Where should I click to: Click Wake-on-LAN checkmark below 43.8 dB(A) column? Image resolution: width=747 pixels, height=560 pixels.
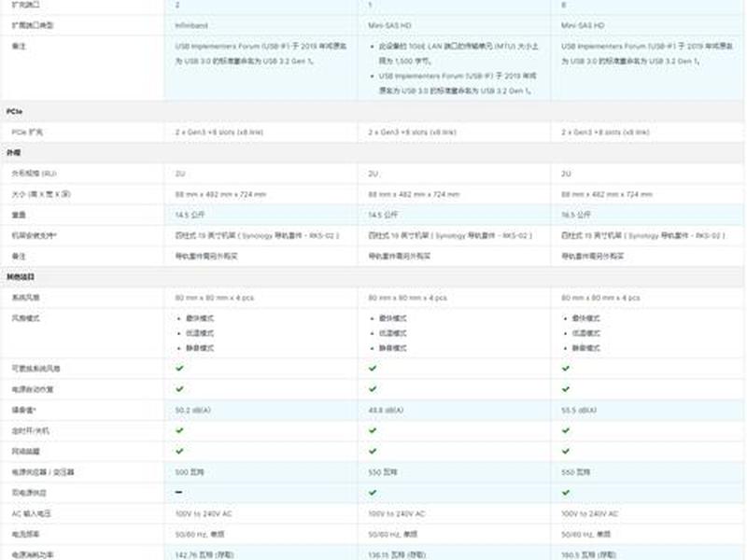tap(373, 451)
